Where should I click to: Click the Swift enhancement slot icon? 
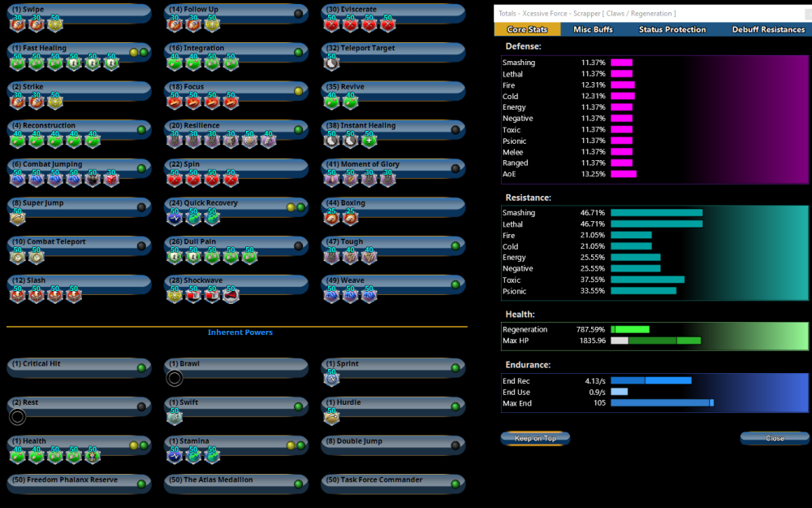[x=174, y=417]
